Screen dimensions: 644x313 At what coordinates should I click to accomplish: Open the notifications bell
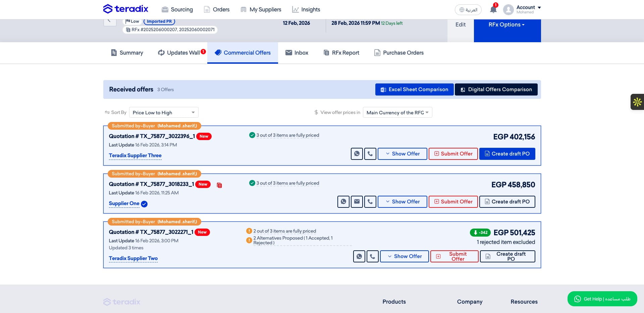493,9
